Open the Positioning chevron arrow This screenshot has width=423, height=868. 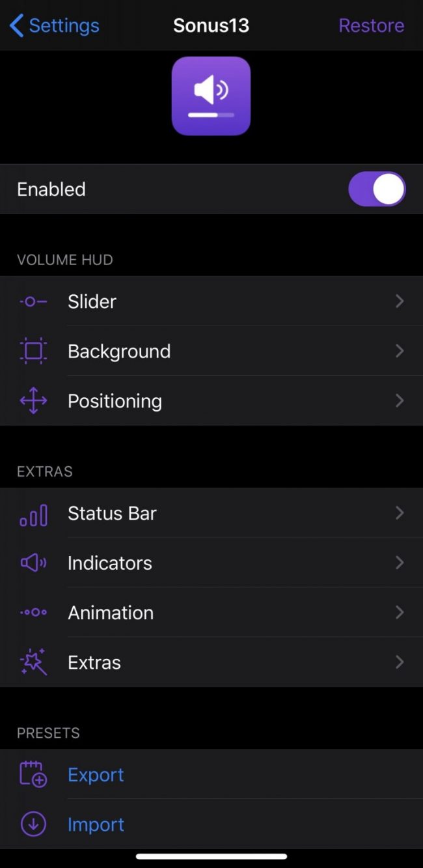pos(400,401)
